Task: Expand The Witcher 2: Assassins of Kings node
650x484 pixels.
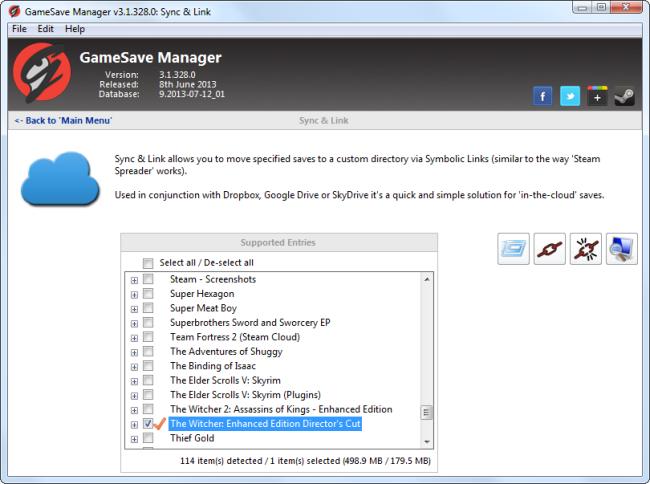Action: point(134,411)
